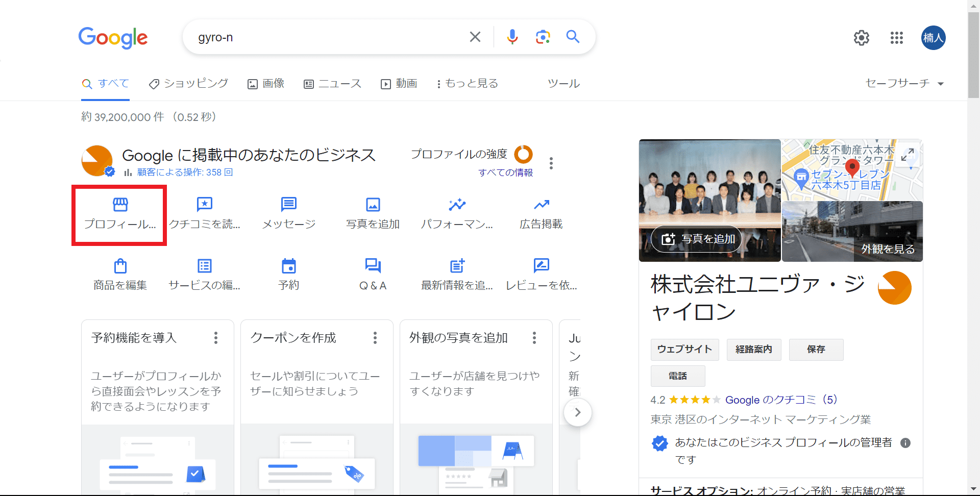Open the 予約機能を導入 card title
The height and width of the screenshot is (496, 980).
(134, 338)
